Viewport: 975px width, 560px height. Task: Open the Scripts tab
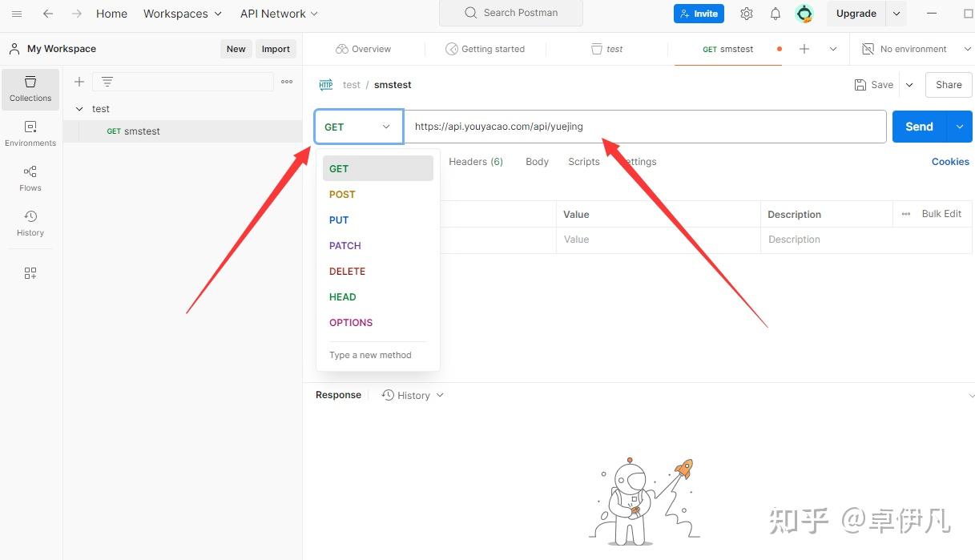click(584, 162)
